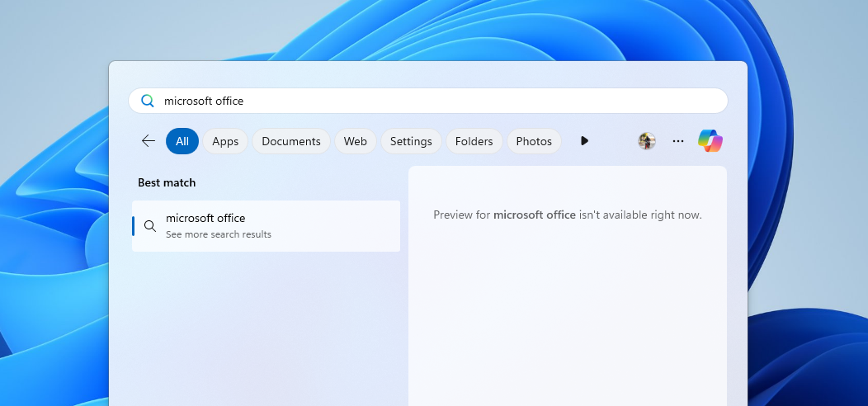Switch to the Web filter
The width and height of the screenshot is (868, 406).
356,141
